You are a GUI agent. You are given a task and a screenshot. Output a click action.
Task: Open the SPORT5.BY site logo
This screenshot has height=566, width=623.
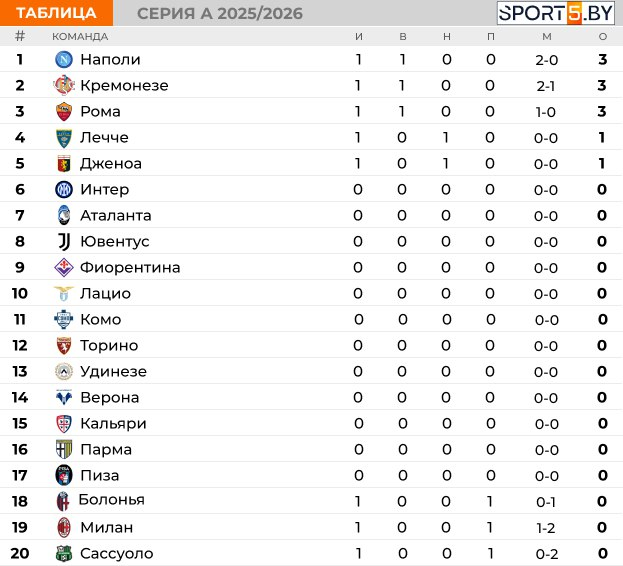555,13
